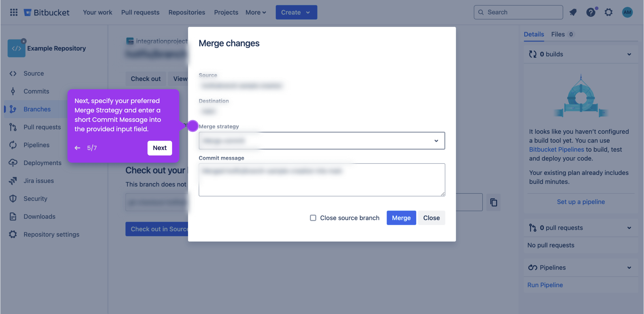Viewport: 644px width, 314px height.
Task: Open the notifications bell icon
Action: point(573,12)
